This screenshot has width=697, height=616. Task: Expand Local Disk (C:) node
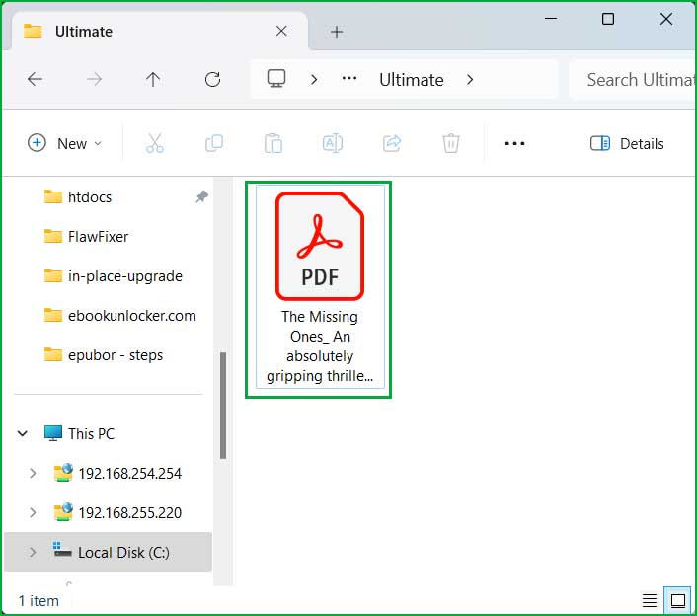click(x=33, y=552)
